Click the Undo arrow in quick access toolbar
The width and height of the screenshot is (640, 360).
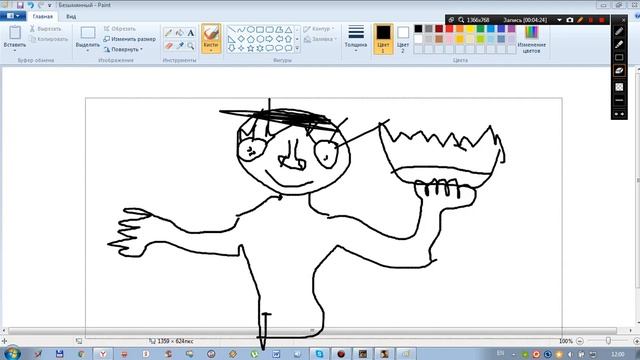tap(31, 5)
